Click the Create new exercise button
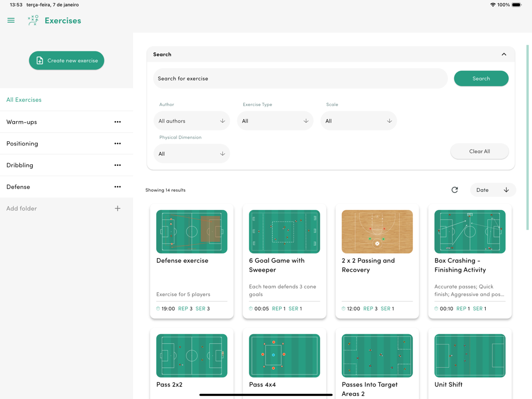532x399 pixels. (66, 60)
